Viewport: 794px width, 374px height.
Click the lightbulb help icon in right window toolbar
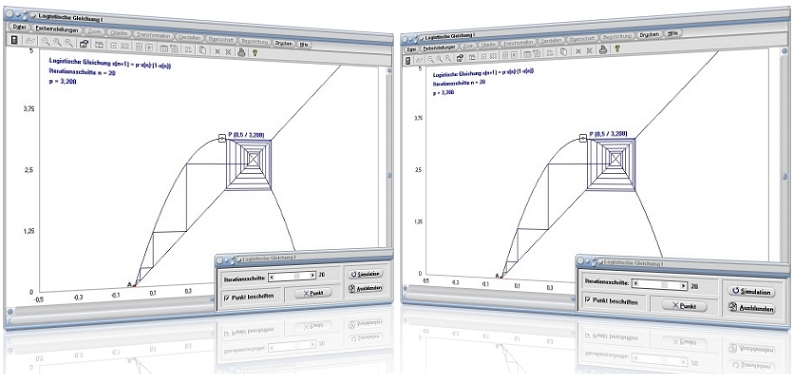(x=617, y=48)
